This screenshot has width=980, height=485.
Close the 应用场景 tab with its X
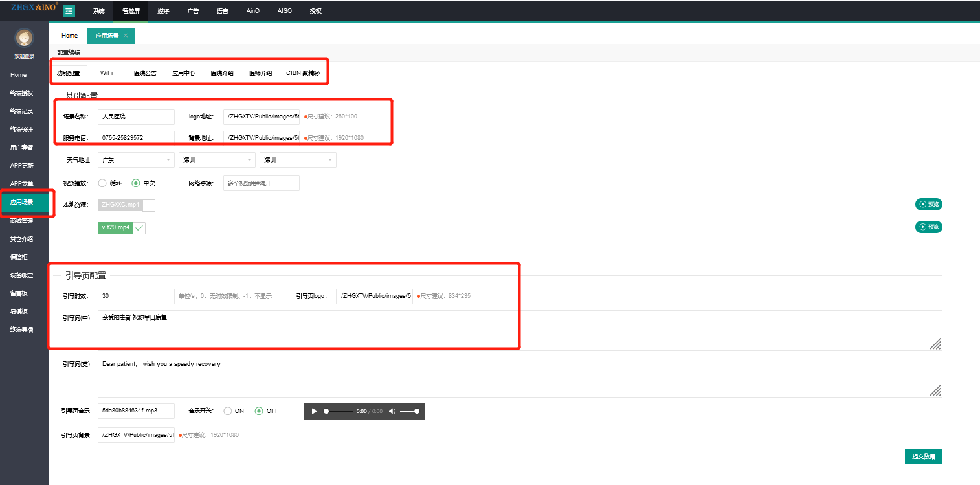[126, 36]
